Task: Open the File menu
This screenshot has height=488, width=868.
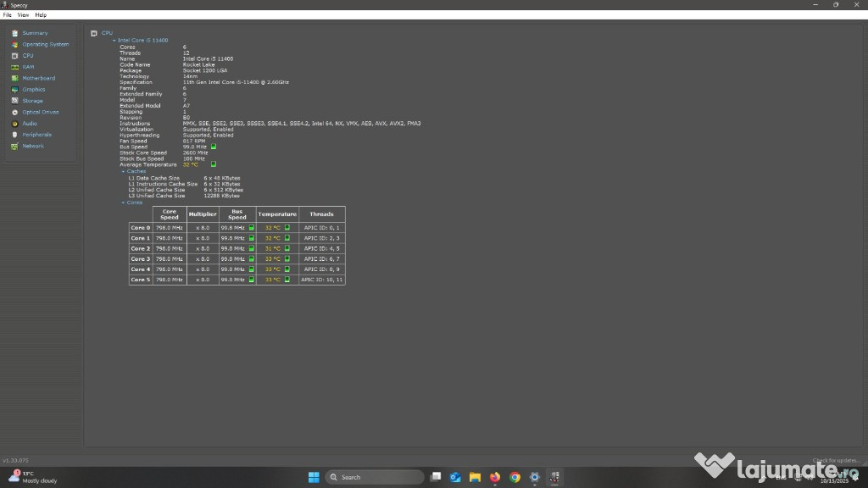Action: 8,15
